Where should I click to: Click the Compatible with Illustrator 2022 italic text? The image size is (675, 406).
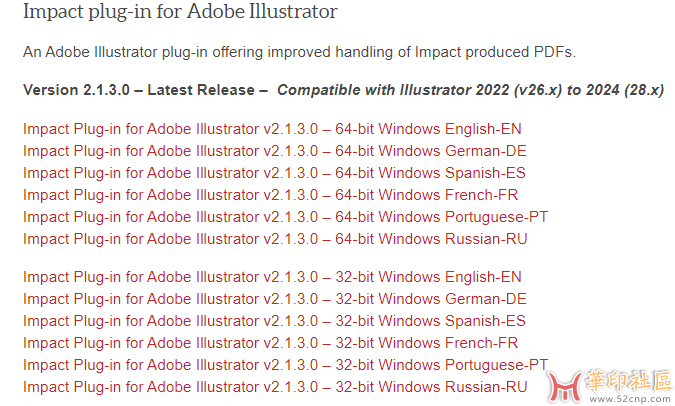pos(470,90)
